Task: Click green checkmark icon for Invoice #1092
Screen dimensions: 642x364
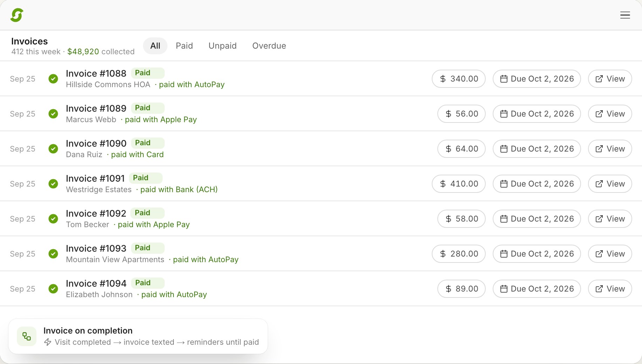Action: 53,219
